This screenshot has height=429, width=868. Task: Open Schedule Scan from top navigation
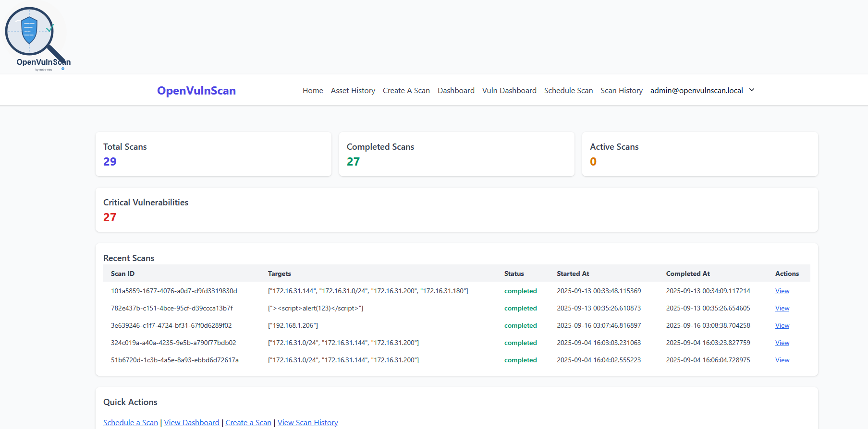pyautogui.click(x=568, y=90)
